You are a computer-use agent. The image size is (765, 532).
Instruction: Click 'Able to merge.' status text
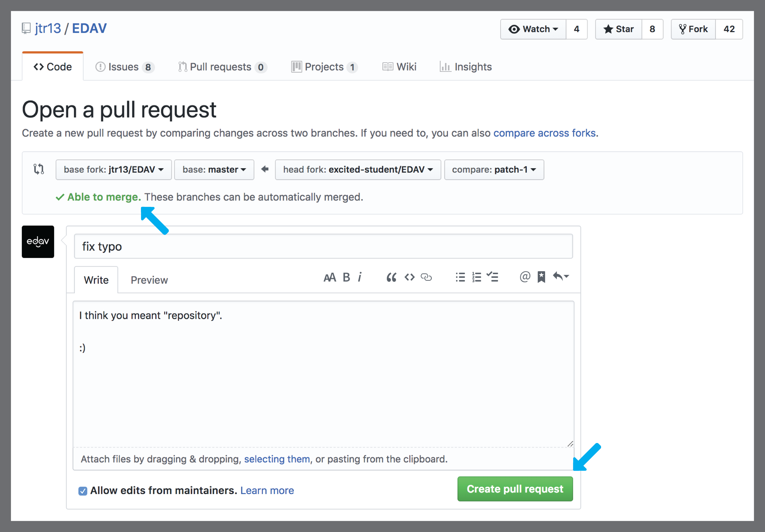pyautogui.click(x=104, y=197)
